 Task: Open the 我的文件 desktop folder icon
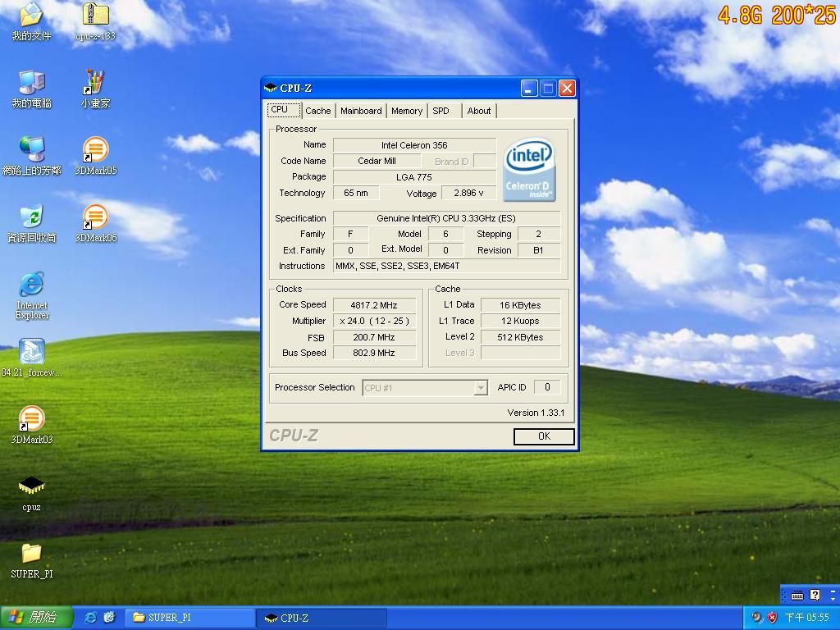[32, 15]
